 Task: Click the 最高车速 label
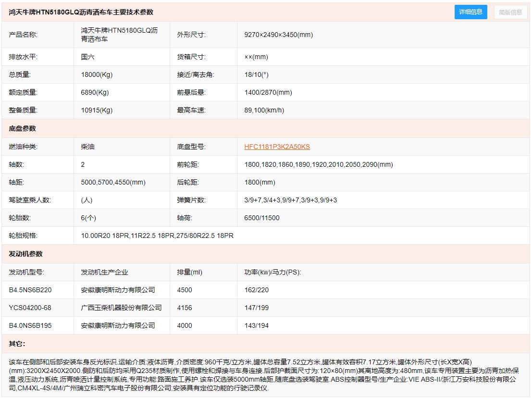[x=191, y=110]
